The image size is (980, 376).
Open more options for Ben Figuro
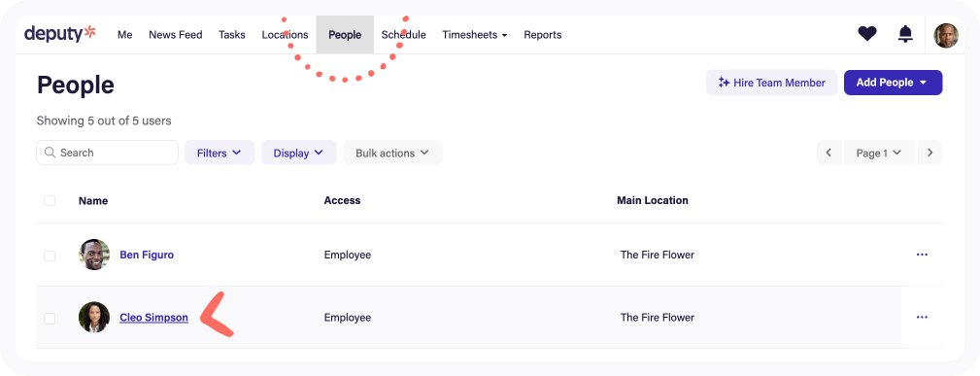click(922, 255)
